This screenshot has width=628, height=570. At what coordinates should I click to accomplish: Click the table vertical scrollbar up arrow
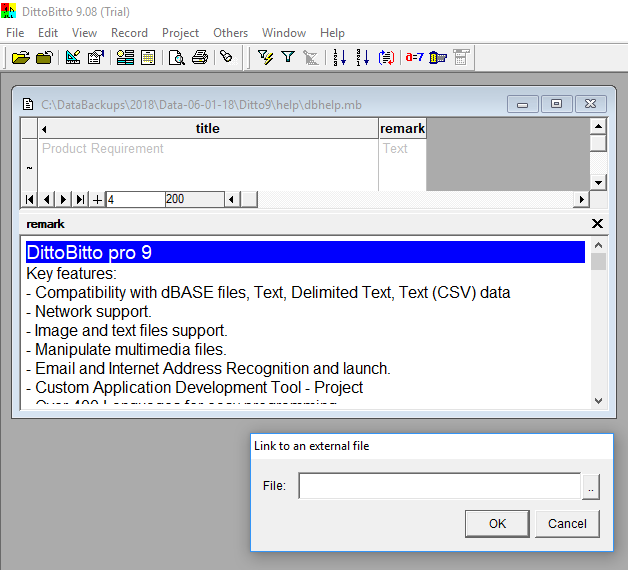tap(598, 127)
